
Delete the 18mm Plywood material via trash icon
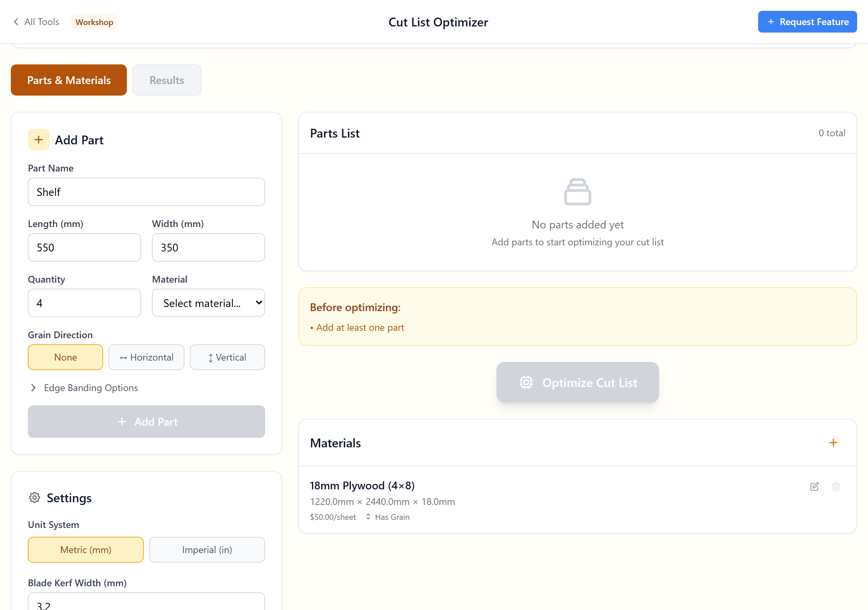tap(836, 486)
